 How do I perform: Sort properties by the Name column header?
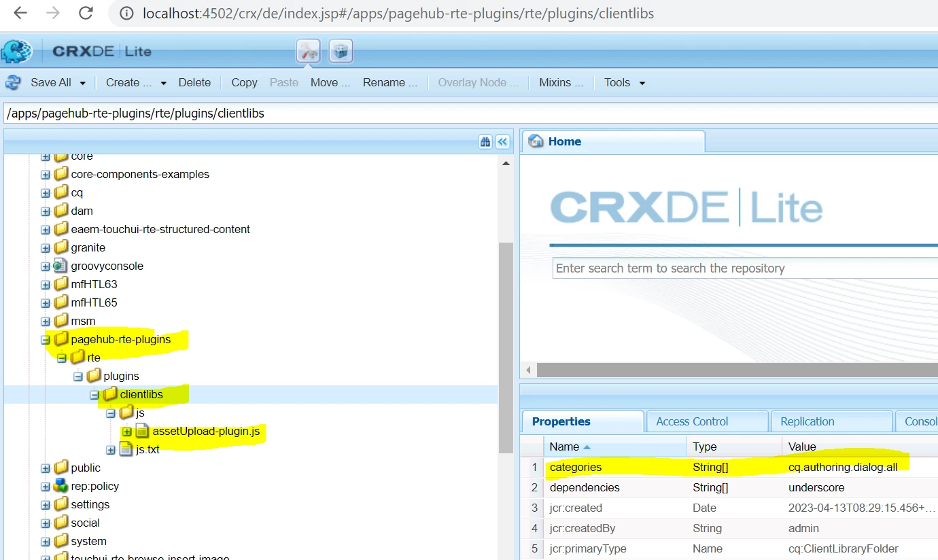coord(615,447)
